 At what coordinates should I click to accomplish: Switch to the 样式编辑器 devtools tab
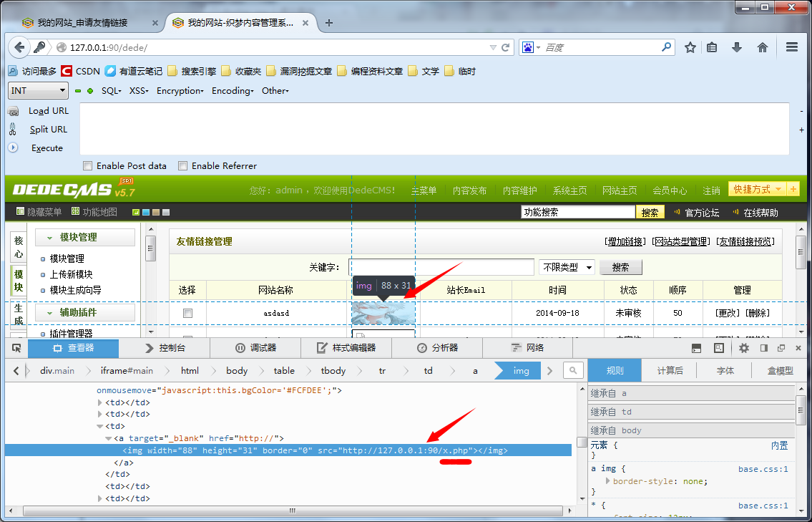click(x=346, y=348)
